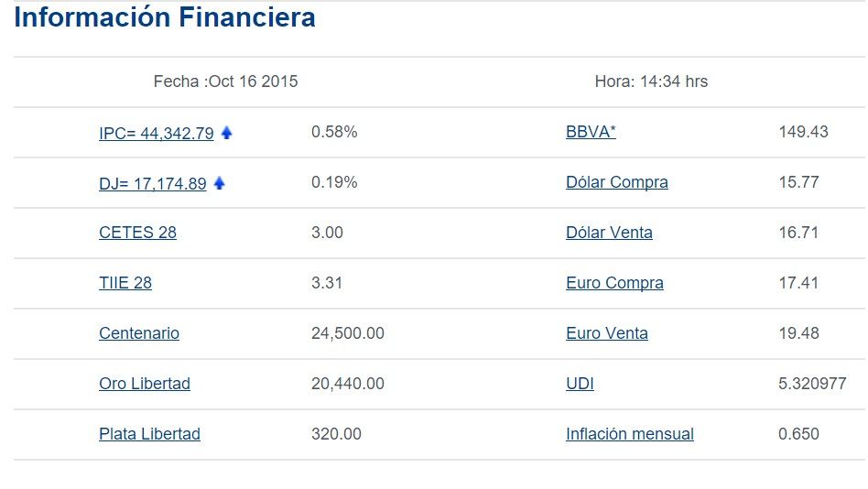Click the Plata Libertad link
The image size is (868, 489).
pos(149,434)
